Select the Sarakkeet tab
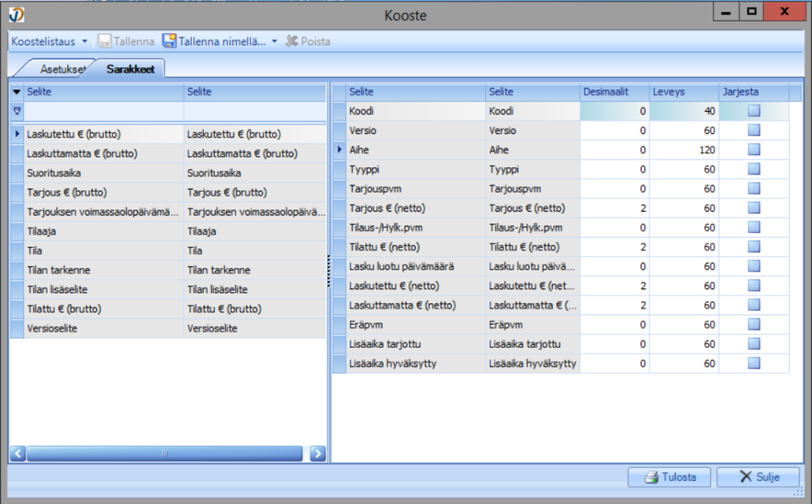The height and width of the screenshot is (504, 812). click(x=130, y=69)
